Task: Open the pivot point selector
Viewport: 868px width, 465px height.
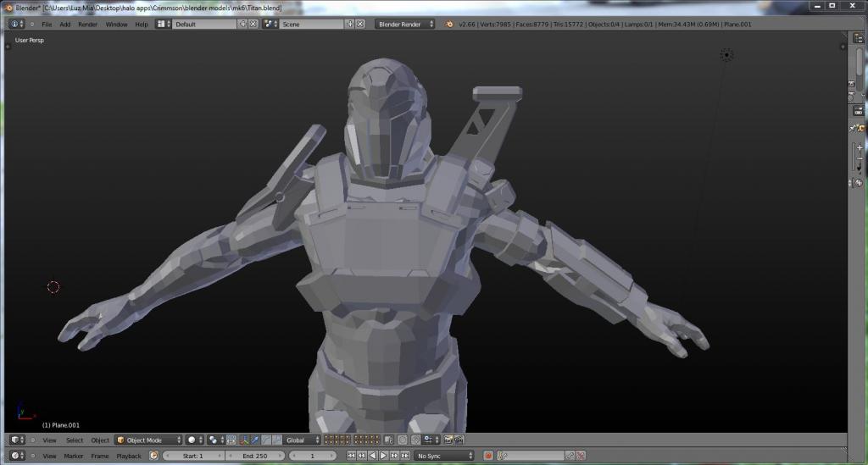Action: pyautogui.click(x=216, y=440)
